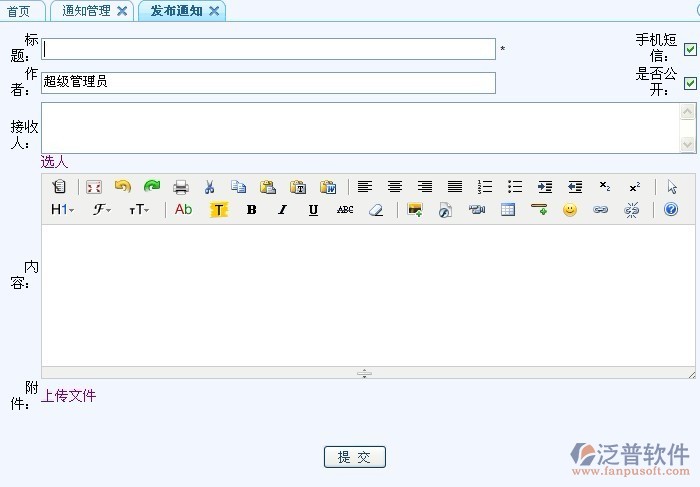Screen dimensions: 700x487
Task: Focus the 标题 input field
Action: coord(268,49)
